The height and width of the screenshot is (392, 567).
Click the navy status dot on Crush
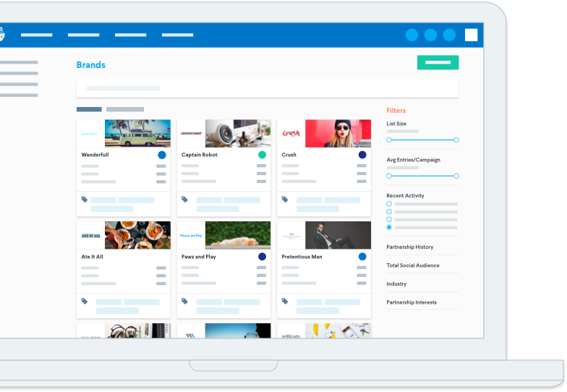click(x=362, y=155)
